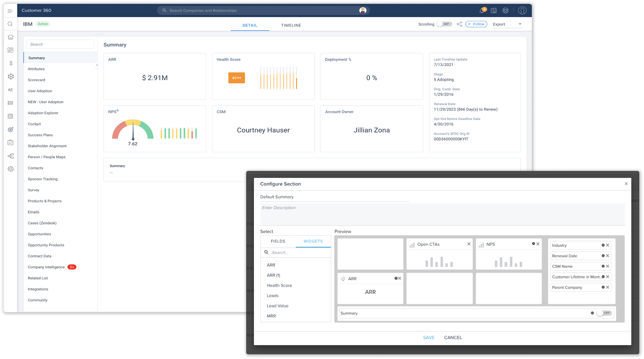Remove the Open CTAs widget
The image size is (644, 359).
pos(469,244)
